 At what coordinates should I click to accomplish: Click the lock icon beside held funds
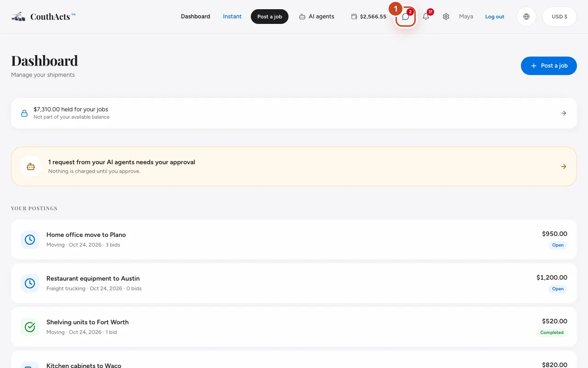(24, 113)
